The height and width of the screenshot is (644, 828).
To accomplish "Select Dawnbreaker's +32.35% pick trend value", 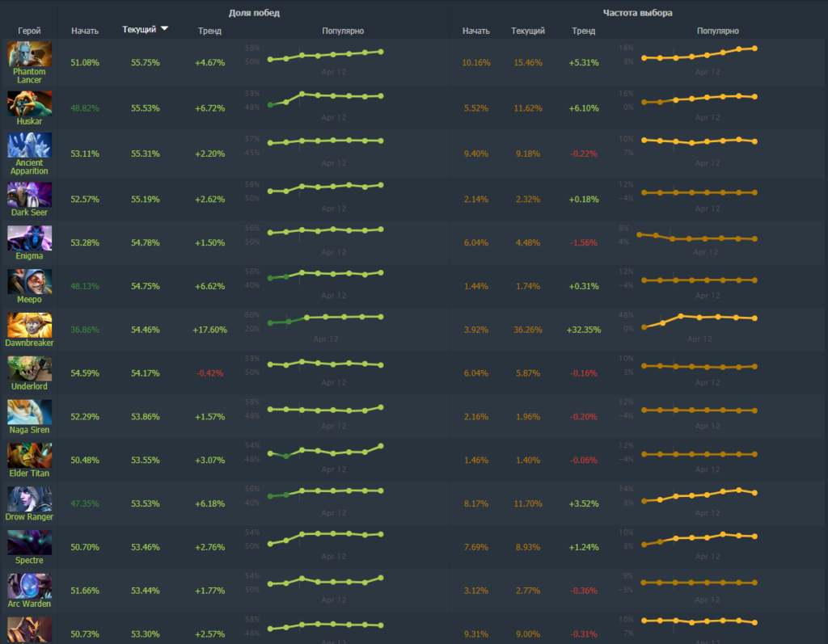I will 584,330.
